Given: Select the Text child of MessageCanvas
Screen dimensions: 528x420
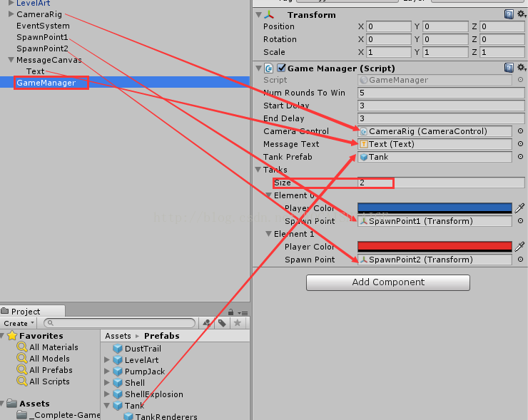Looking at the screenshot, I should click(36, 71).
